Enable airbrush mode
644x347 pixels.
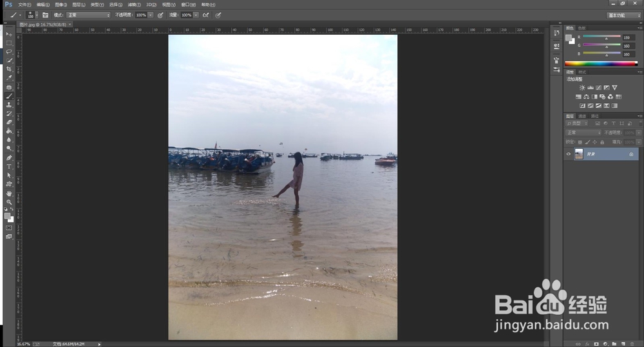click(x=206, y=15)
